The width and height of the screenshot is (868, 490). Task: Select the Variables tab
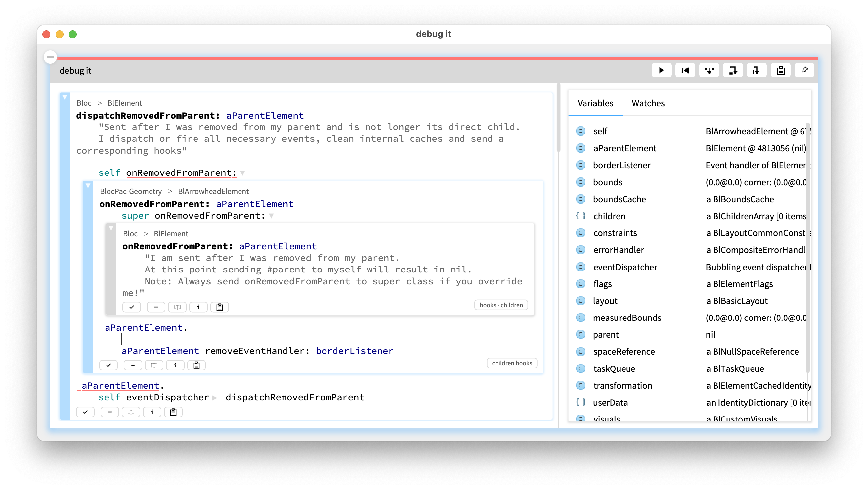595,103
